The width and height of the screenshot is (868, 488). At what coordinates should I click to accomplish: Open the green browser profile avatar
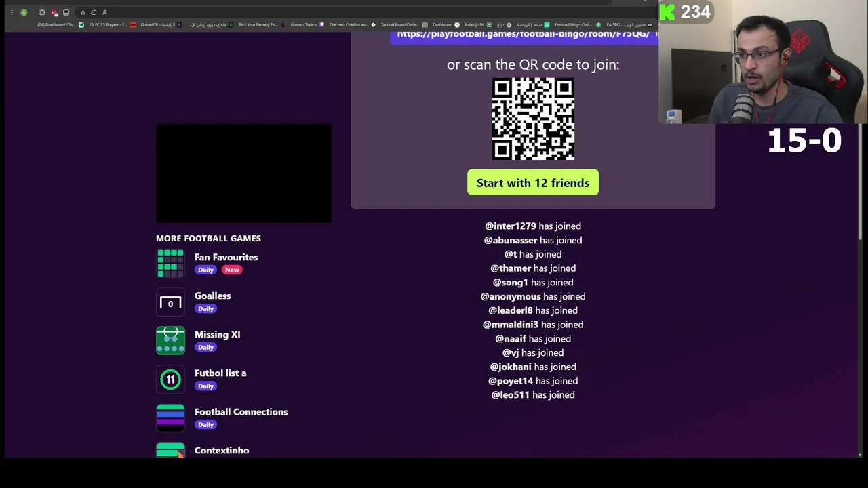(x=24, y=12)
